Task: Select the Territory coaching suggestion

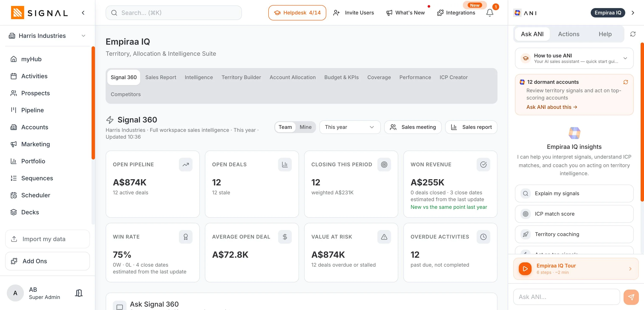Action: (574, 234)
